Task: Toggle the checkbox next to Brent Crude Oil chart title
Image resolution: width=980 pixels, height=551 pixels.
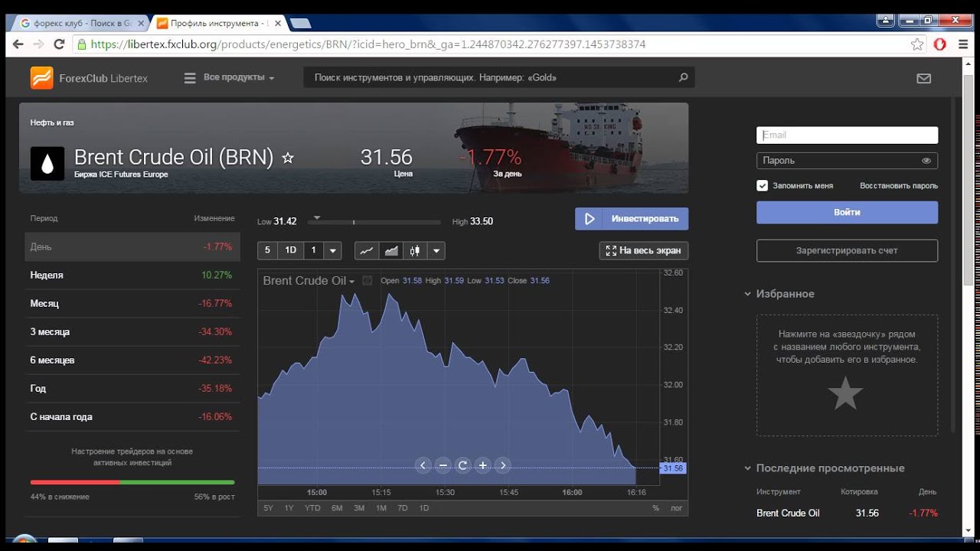Action: (367, 281)
